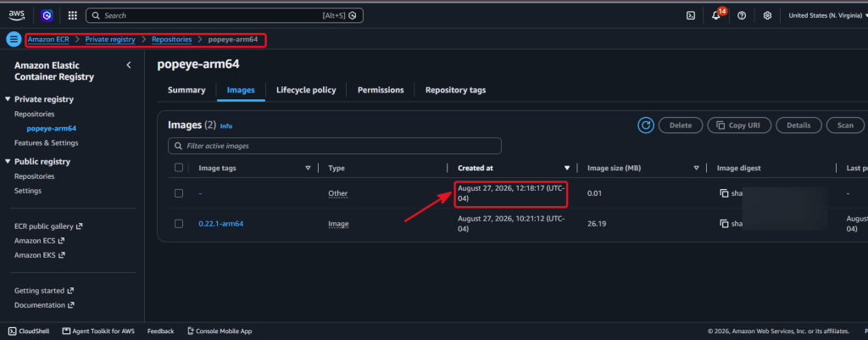Open the notifications bell with 14 badge

point(716,15)
